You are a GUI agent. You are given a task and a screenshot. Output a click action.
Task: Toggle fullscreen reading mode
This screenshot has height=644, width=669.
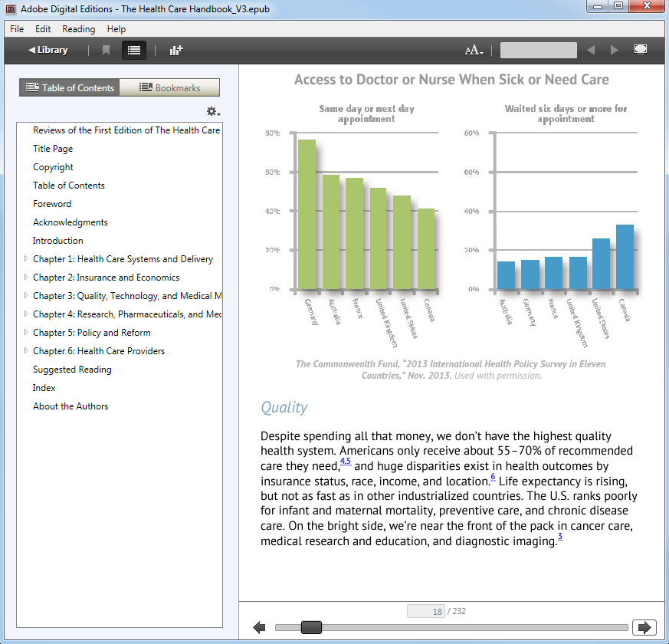641,50
